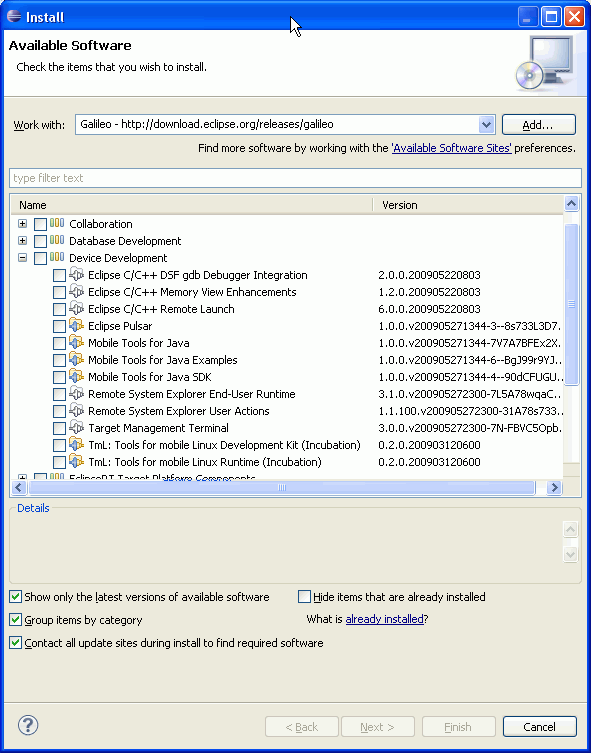Expand the Database Development tree node

(22, 241)
